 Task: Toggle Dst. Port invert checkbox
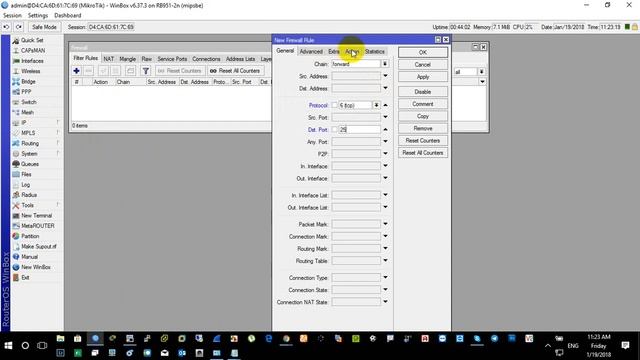pyautogui.click(x=334, y=129)
